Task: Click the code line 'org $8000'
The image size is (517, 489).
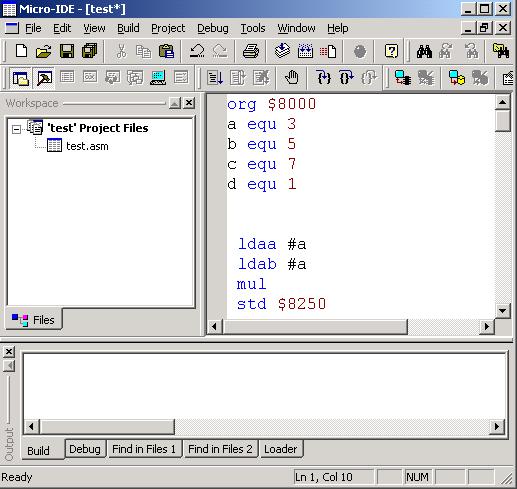Action: (x=271, y=104)
